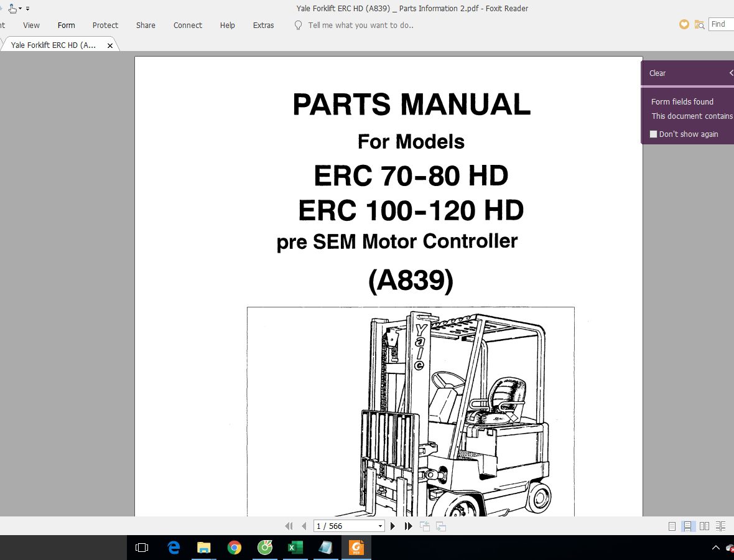This screenshot has width=734, height=560.
Task: Open the page number dropdown arrow
Action: tap(380, 526)
